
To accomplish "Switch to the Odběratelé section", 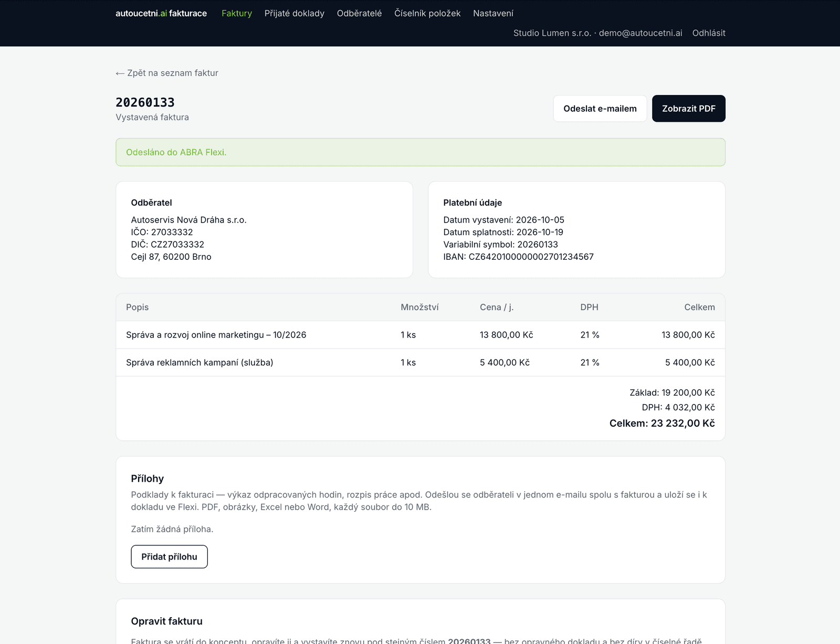I will tap(360, 13).
